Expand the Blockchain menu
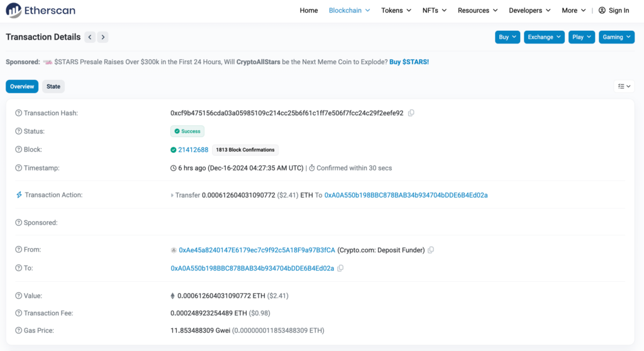Viewport: 644px width, 351px height. 349,11
